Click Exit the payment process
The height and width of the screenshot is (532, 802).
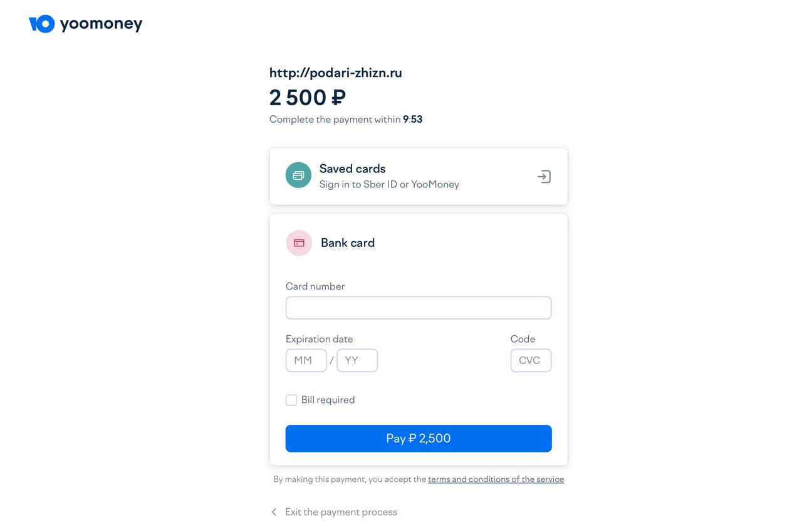tap(341, 512)
